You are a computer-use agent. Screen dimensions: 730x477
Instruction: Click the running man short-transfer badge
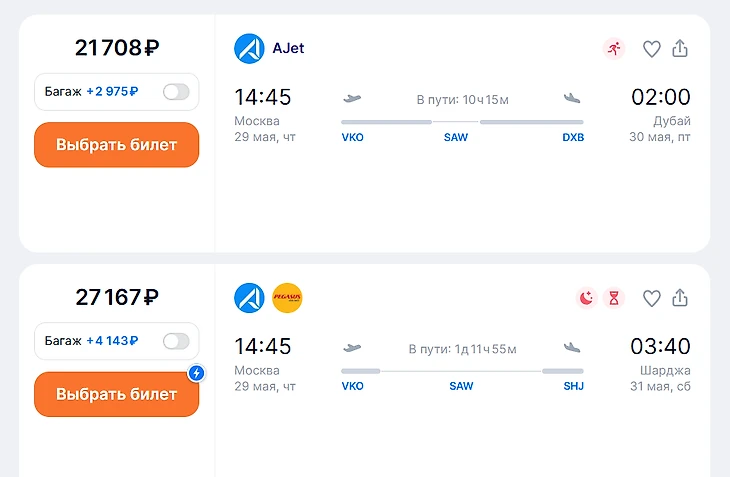click(x=614, y=48)
